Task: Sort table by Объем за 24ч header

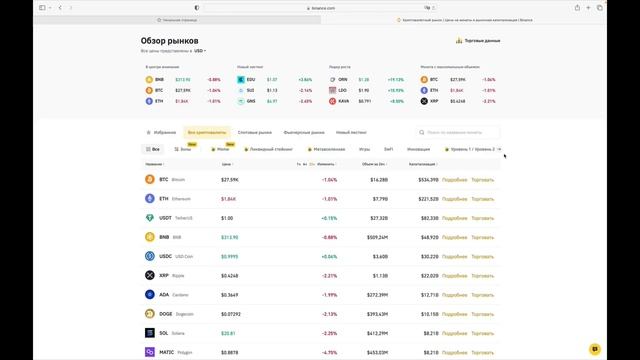Action: [x=374, y=164]
